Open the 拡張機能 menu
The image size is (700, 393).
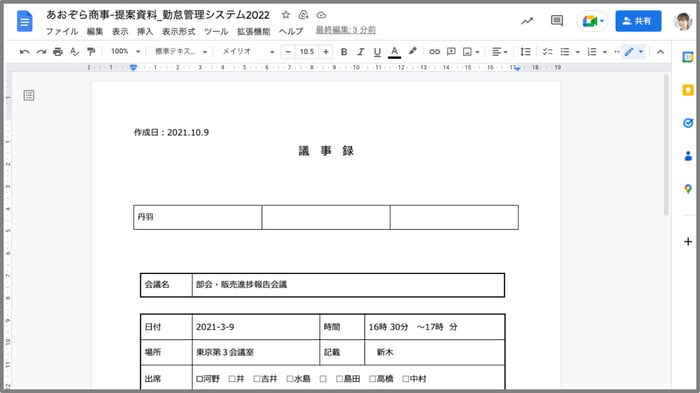(253, 31)
